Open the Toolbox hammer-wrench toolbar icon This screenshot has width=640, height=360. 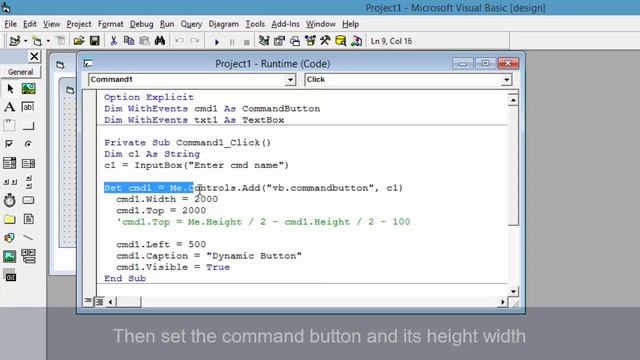click(x=325, y=41)
